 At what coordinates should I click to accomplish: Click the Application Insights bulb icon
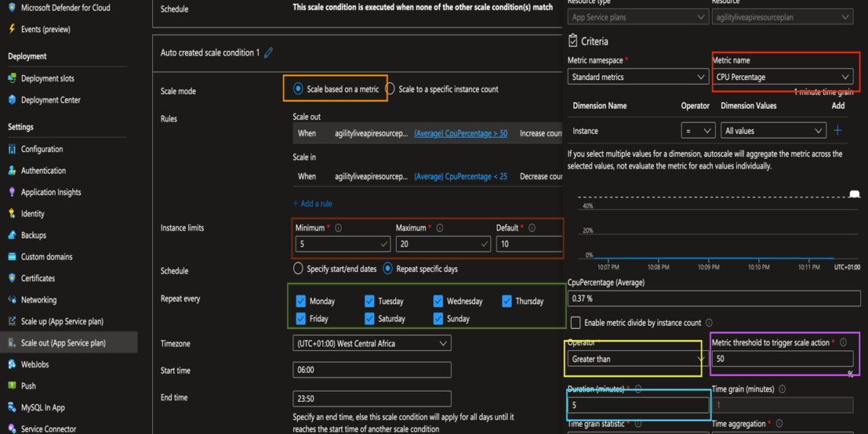coord(11,192)
